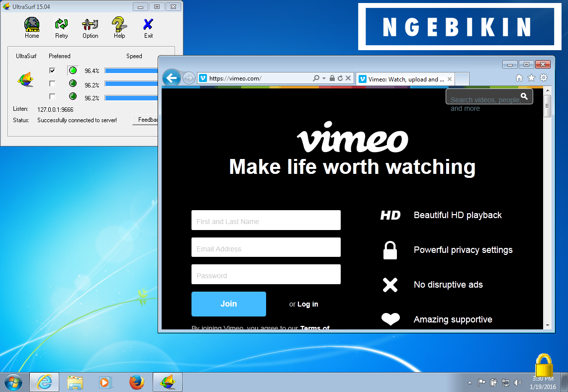This screenshot has height=392, width=568.
Task: Click the Email Address field
Action: point(266,247)
